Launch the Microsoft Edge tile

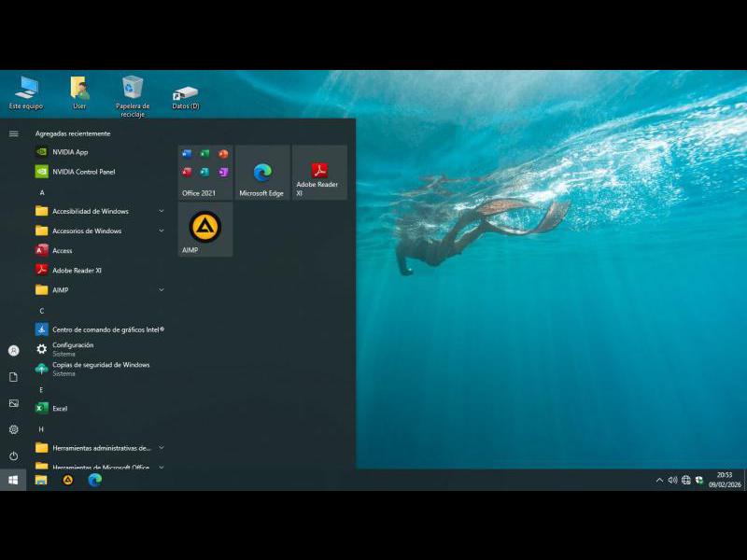coord(262,173)
